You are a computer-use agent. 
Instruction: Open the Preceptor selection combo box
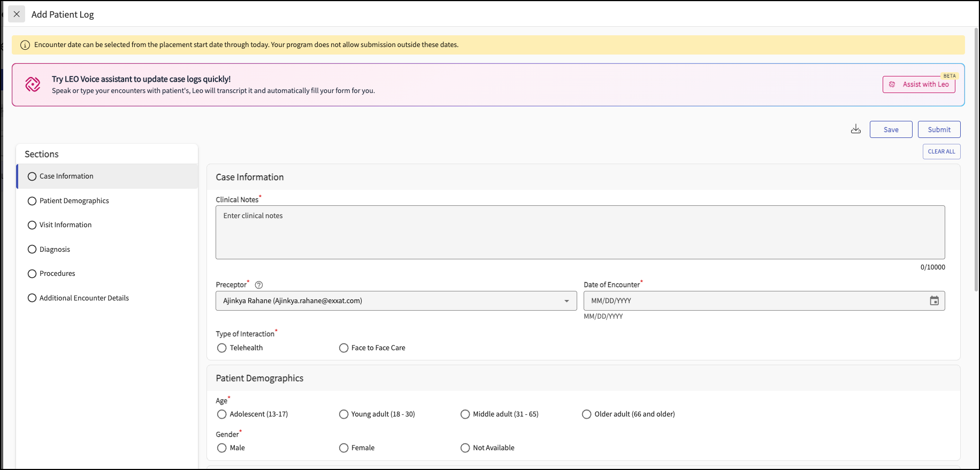click(396, 301)
